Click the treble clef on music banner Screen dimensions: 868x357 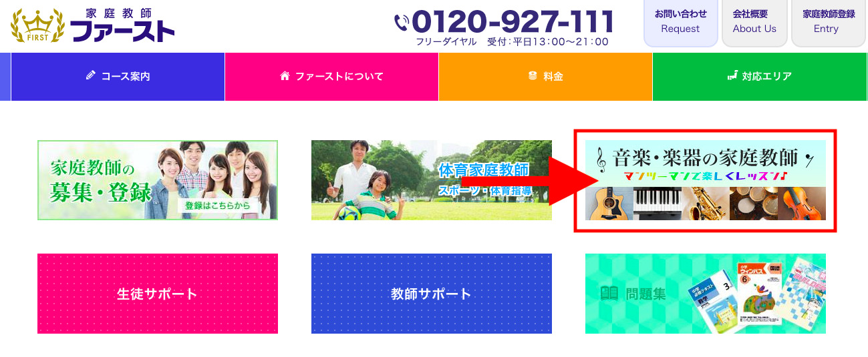(601, 159)
